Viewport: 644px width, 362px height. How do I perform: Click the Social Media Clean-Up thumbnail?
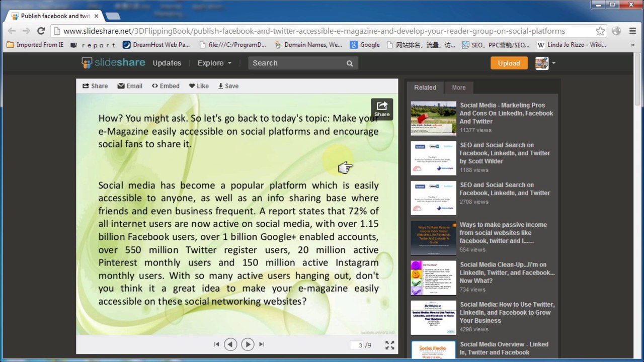tap(433, 278)
